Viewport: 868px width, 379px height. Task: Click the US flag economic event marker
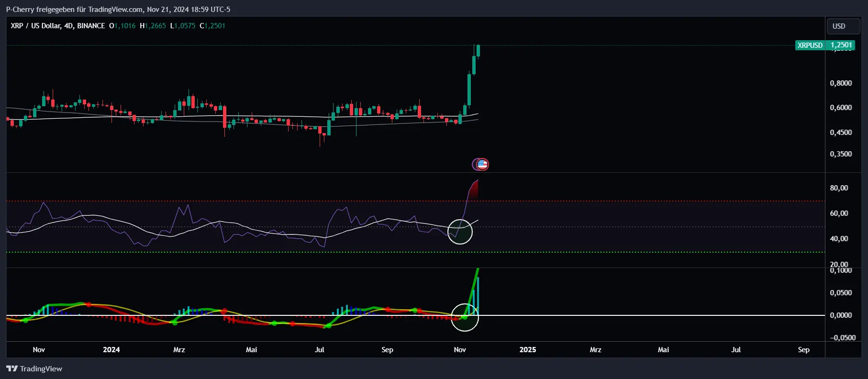point(482,164)
